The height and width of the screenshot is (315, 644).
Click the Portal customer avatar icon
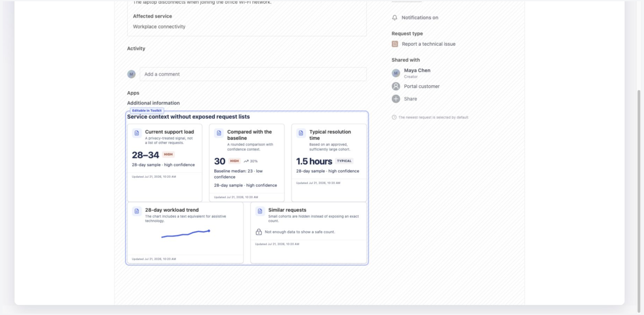(x=396, y=86)
